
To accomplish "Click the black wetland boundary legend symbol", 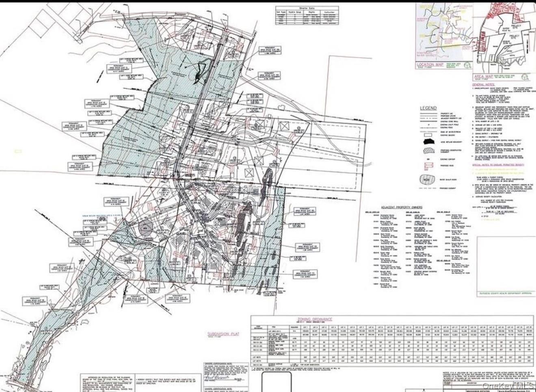I will click(x=428, y=142).
